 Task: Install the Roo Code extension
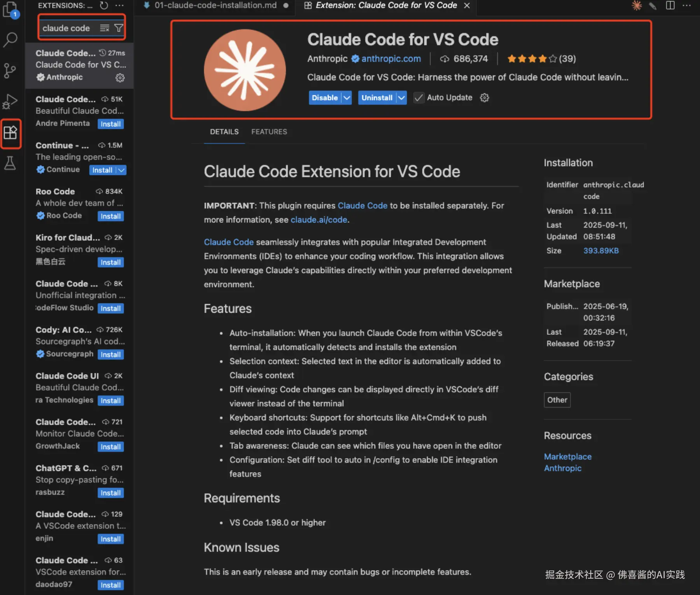[x=111, y=216]
